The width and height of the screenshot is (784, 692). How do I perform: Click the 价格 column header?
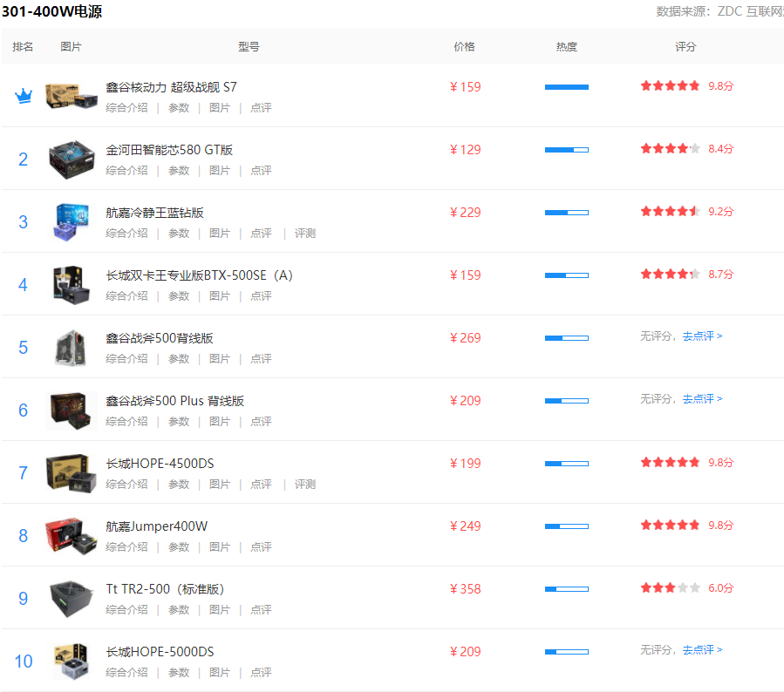(465, 47)
